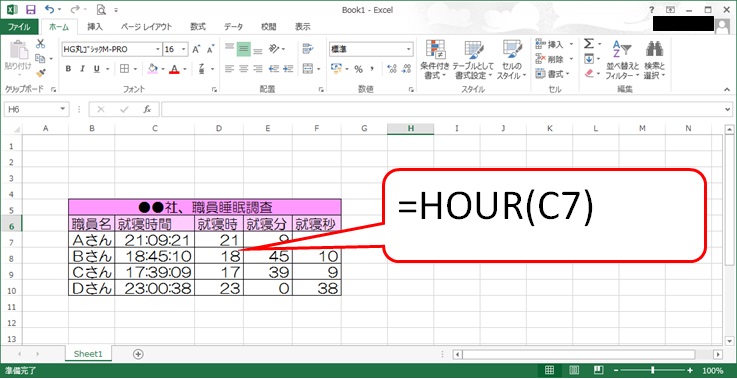
Task: Toggle wrap text in cells
Action: pyautogui.click(x=308, y=48)
